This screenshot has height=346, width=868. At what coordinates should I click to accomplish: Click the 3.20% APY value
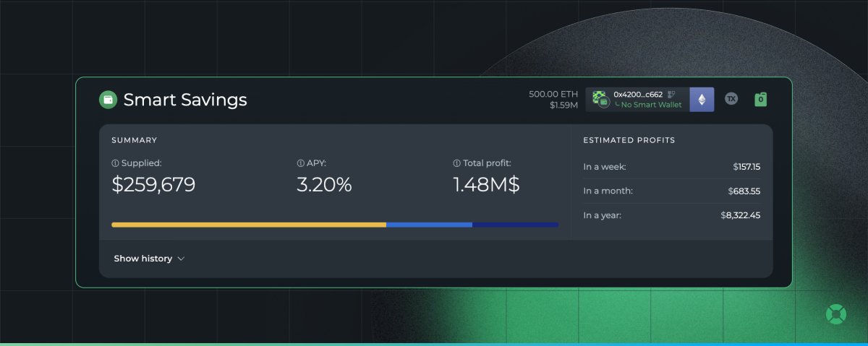[x=324, y=185]
